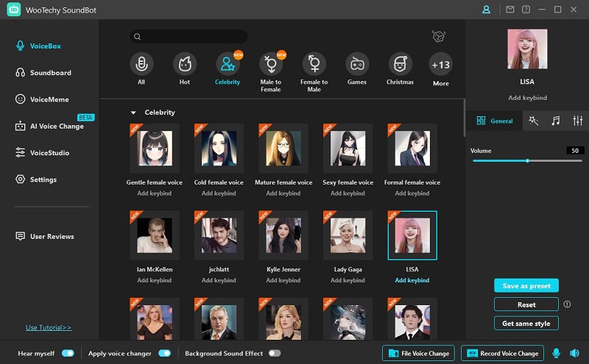The width and height of the screenshot is (589, 364).
Task: Open the user account icon
Action: click(486, 10)
